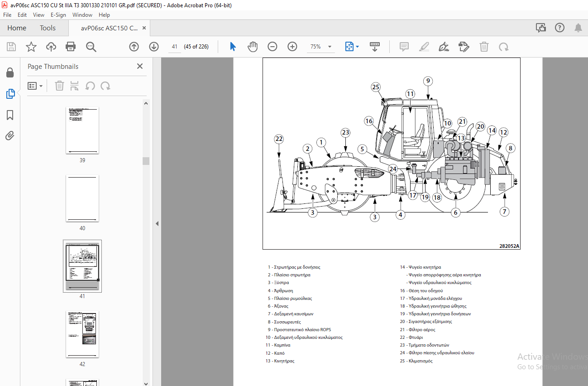Add a comment with the sticky note icon
Screen dimensions: 588x386
[x=404, y=47]
